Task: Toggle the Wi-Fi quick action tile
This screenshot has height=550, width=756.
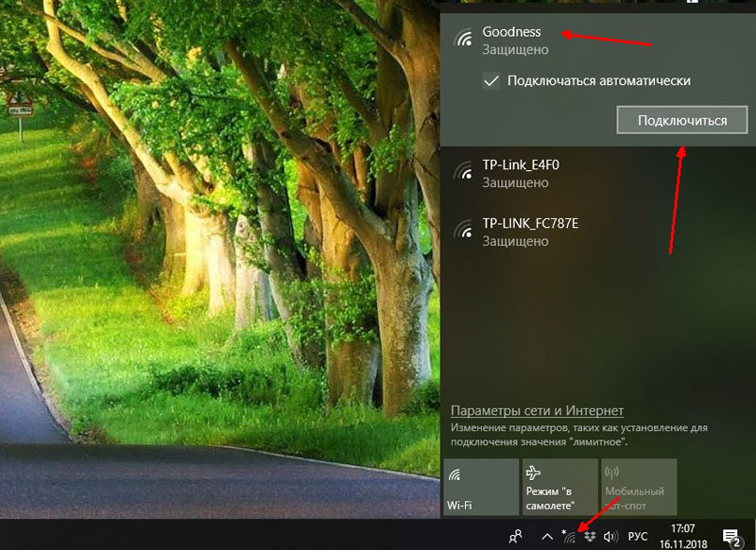Action: (481, 487)
